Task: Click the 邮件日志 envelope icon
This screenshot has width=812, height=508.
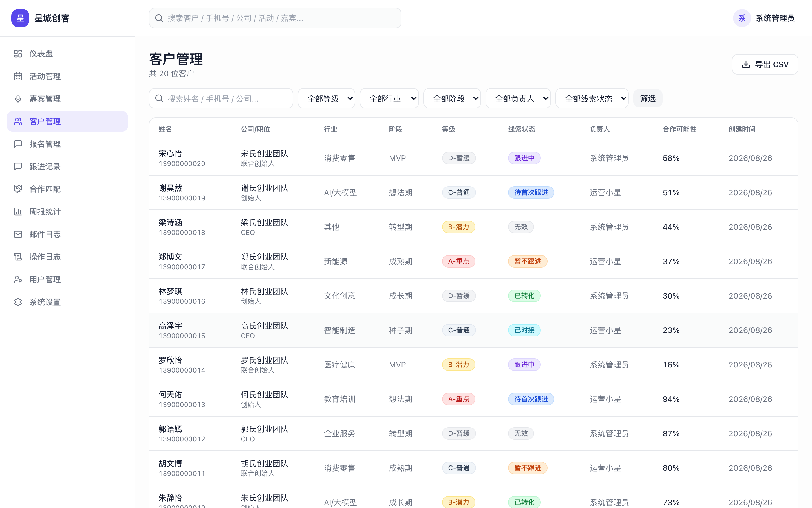Action: coord(18,234)
